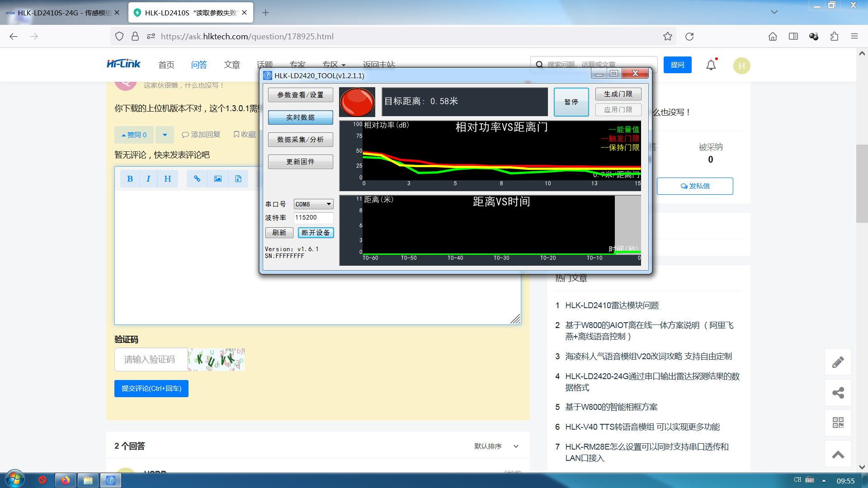
Task: Insert heading with the H icon
Action: [167, 179]
